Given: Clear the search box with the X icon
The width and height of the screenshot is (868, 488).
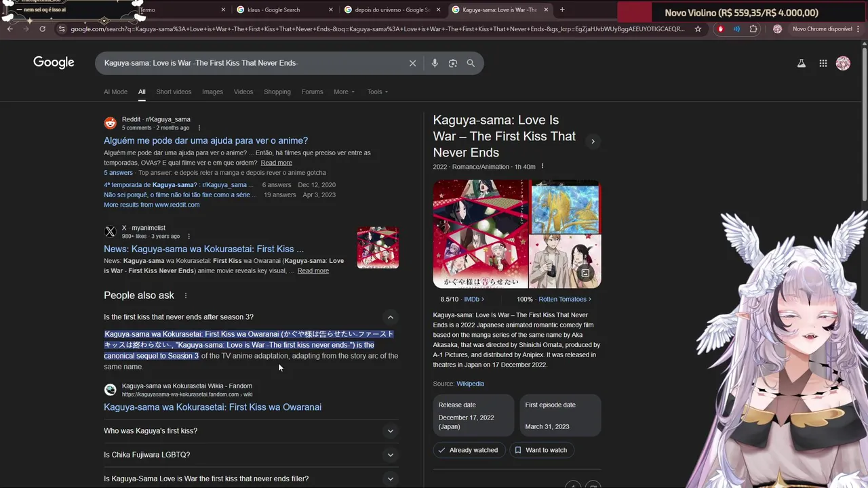Looking at the screenshot, I should [412, 63].
